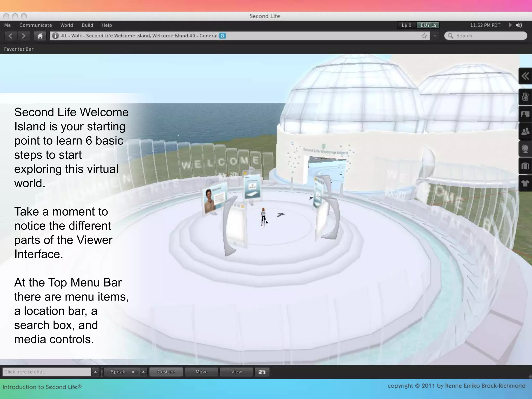Click the Home location icon
This screenshot has width=532, height=399.
tap(40, 36)
